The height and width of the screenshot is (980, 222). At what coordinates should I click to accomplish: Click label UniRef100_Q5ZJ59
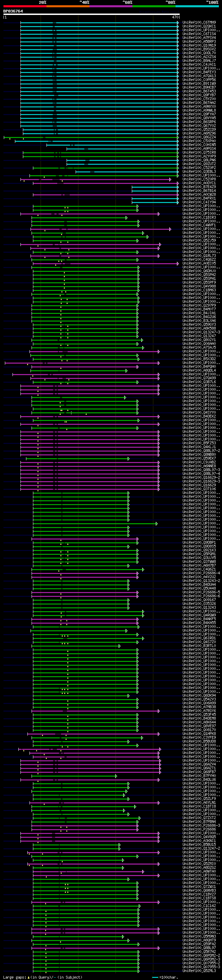point(199,241)
